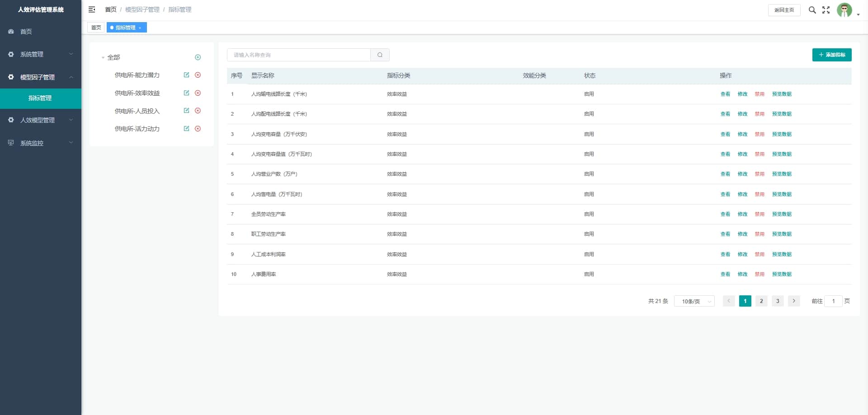Collapse the 全部 tree node

tap(103, 58)
